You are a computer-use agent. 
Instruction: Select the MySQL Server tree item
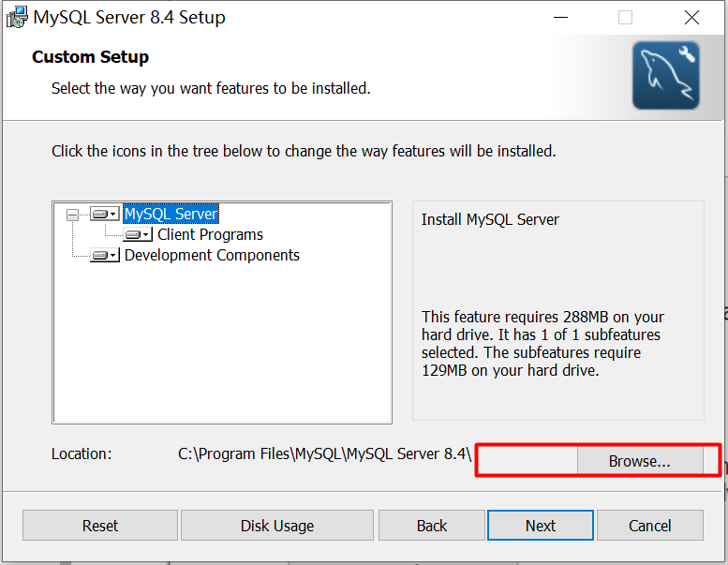click(x=171, y=214)
